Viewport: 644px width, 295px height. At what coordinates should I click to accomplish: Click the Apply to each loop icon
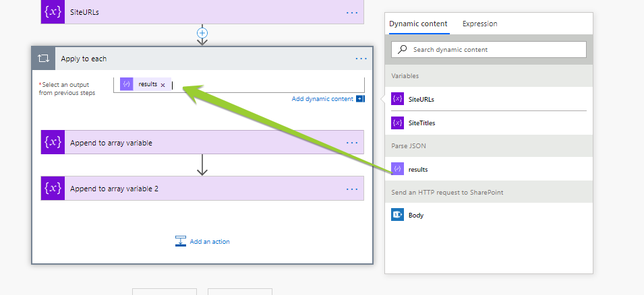44,59
